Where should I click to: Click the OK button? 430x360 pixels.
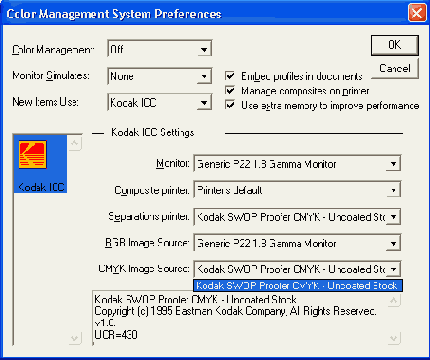click(x=395, y=45)
